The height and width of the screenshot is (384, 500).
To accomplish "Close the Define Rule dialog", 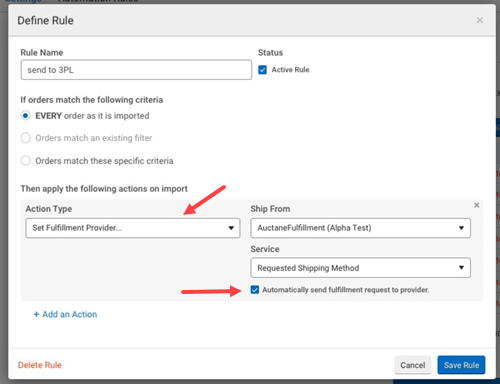I will pos(480,20).
